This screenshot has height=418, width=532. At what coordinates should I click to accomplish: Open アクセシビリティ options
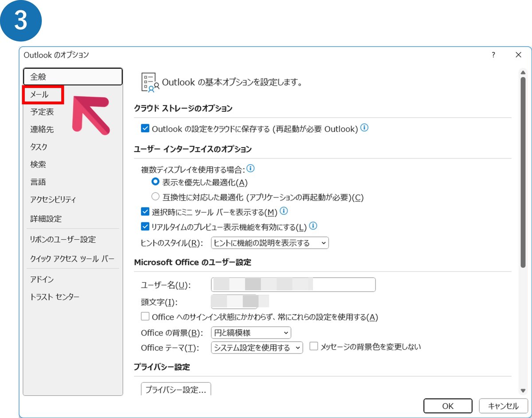click(53, 200)
